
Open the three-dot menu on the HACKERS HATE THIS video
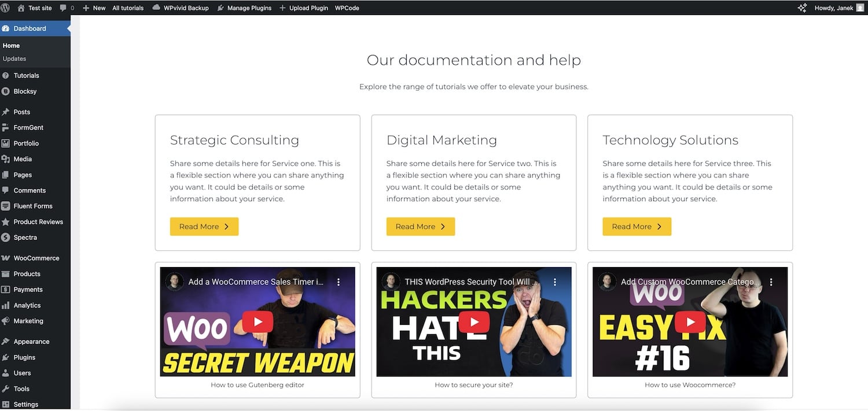pos(555,282)
